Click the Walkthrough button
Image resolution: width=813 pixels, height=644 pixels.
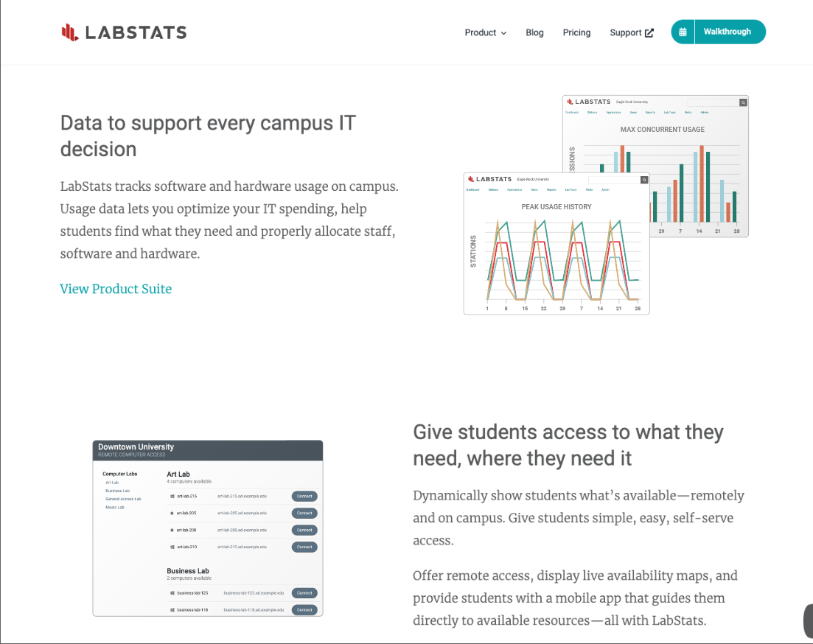[x=727, y=32]
